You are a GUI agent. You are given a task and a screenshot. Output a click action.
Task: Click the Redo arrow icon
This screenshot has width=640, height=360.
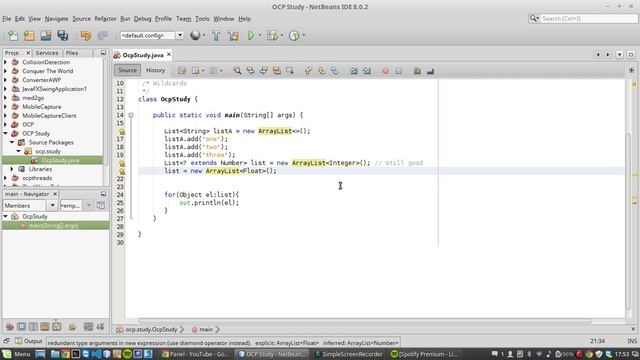pos(102,36)
